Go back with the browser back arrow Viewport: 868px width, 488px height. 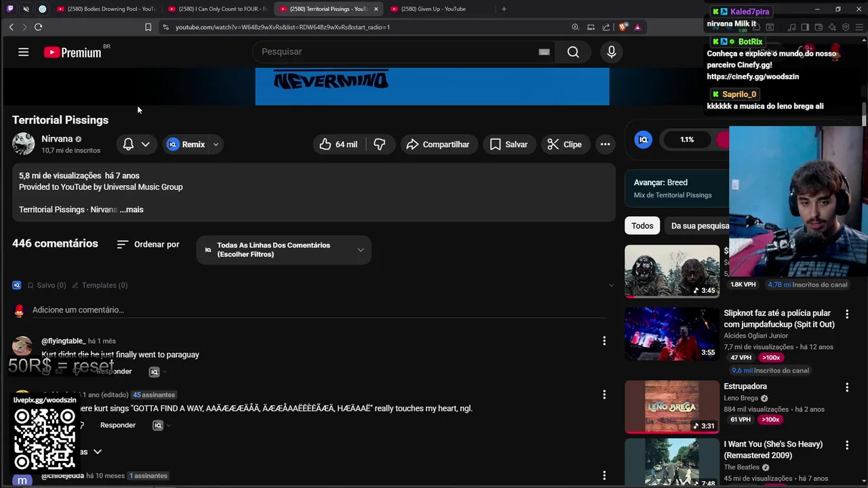click(x=11, y=27)
